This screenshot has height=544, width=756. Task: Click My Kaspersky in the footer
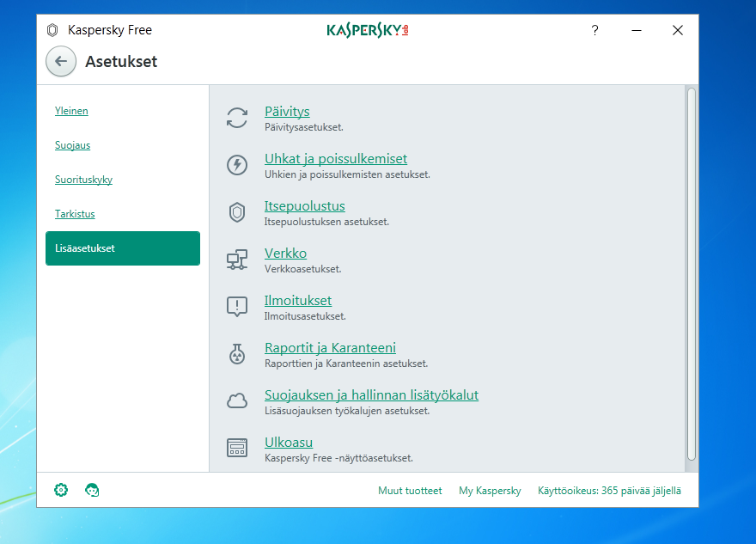click(x=490, y=491)
